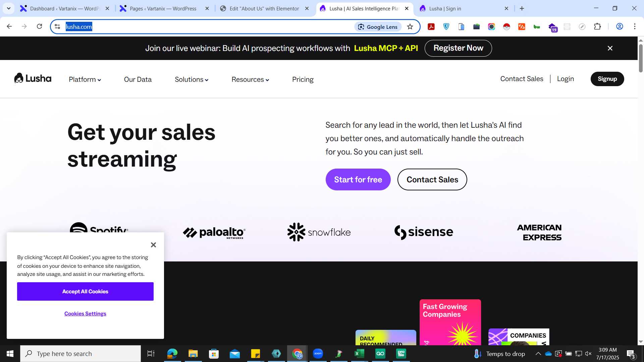Open Zoom from taskbar
The image size is (644, 362).
[x=318, y=354]
